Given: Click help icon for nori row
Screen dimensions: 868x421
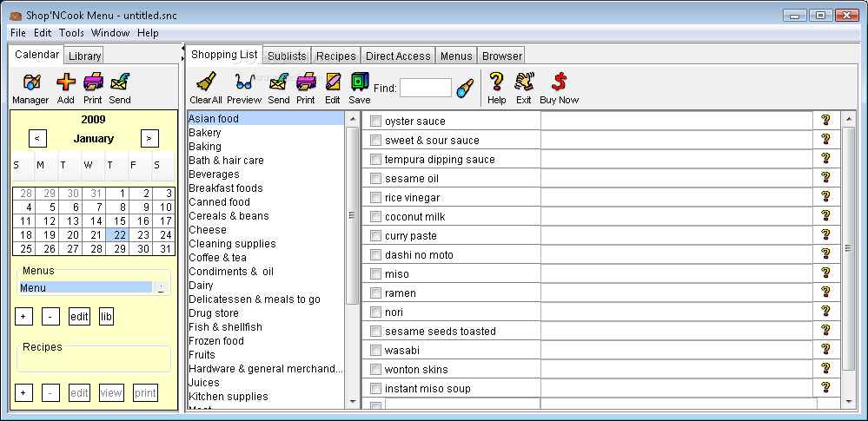Looking at the screenshot, I should coord(825,311).
